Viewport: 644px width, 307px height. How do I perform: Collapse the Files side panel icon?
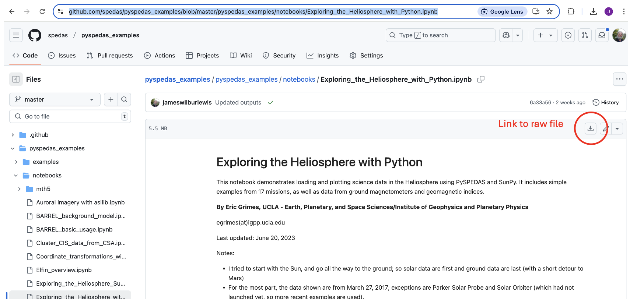[16, 79]
